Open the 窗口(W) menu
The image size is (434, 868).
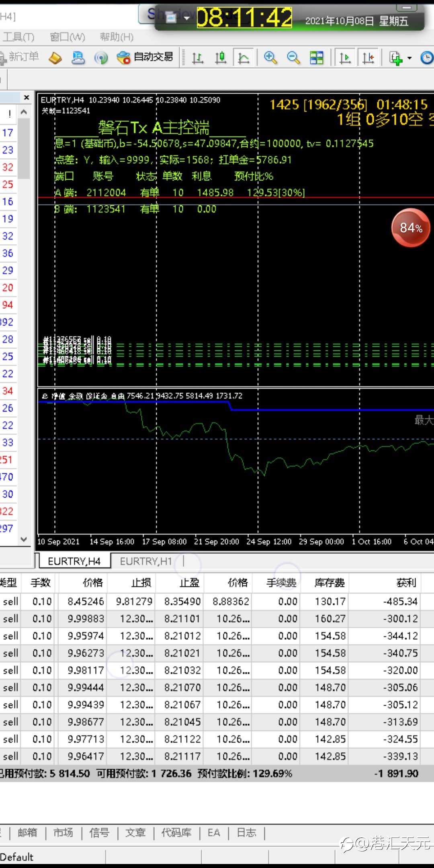point(68,37)
